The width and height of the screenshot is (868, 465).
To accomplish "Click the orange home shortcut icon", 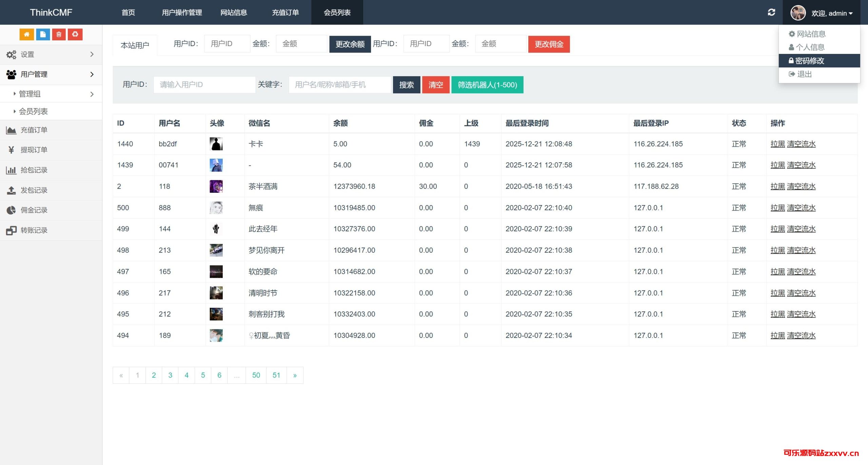I will [x=26, y=34].
